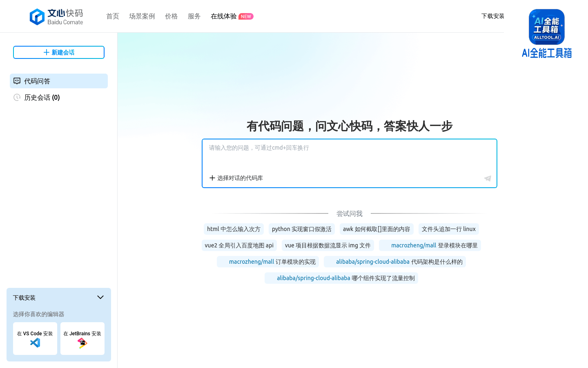The height and width of the screenshot is (368, 588).
Task: Open the 首页 nav item
Action: (113, 16)
